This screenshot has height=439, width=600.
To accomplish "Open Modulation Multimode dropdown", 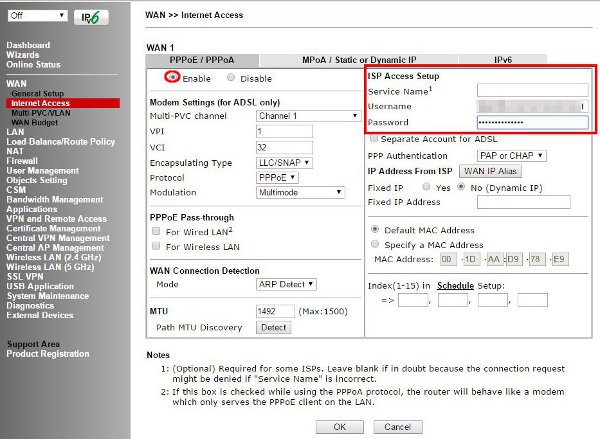I will click(x=300, y=193).
